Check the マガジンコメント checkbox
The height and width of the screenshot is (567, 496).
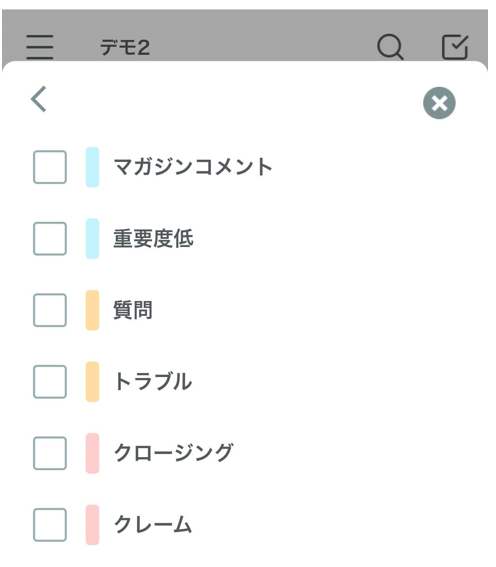coord(50,167)
